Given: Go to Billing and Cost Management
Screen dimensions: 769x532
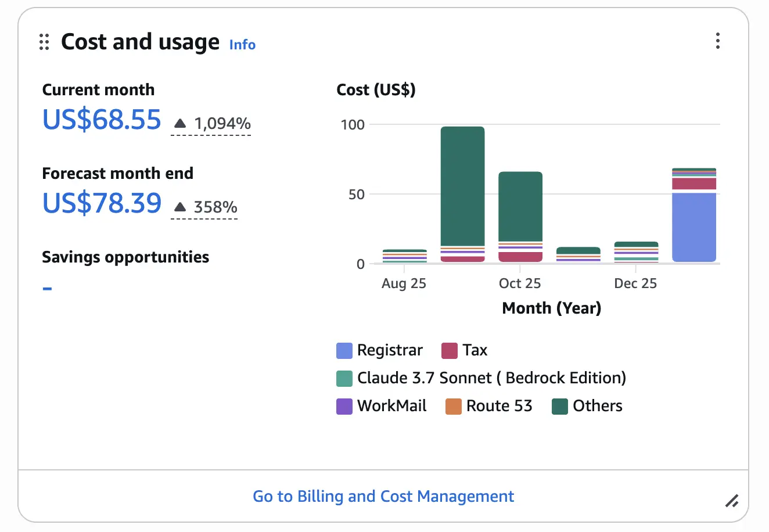Looking at the screenshot, I should [x=383, y=497].
